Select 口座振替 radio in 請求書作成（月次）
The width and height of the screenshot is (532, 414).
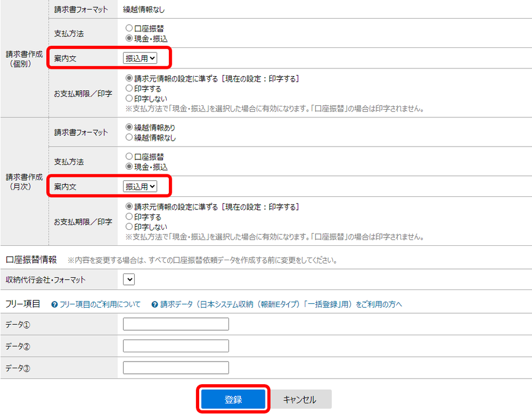point(129,157)
